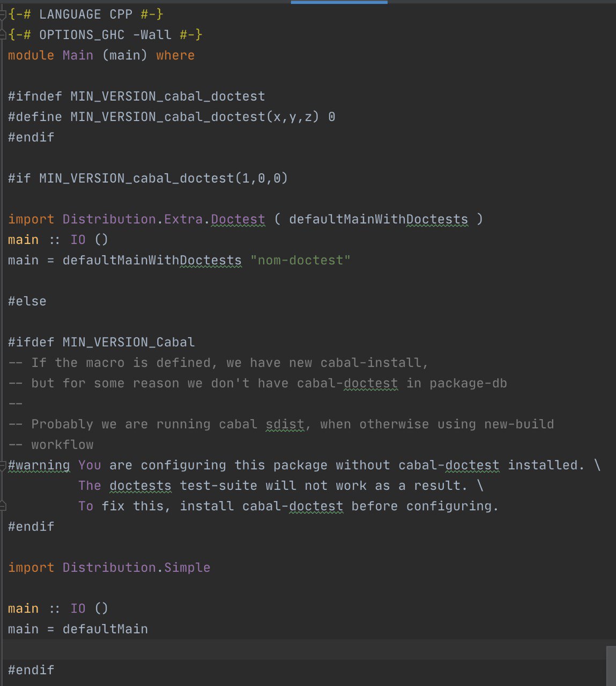Place cursor on 'LANGUAGE CPP' pragma text
616x686 pixels.
click(x=86, y=14)
